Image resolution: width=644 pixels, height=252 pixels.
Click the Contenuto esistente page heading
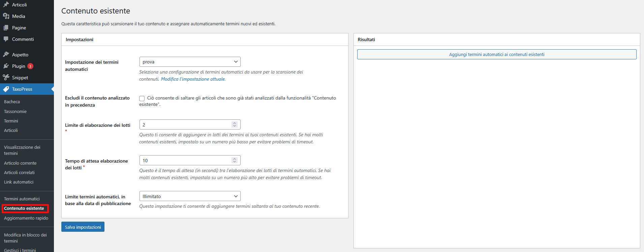tap(96, 11)
